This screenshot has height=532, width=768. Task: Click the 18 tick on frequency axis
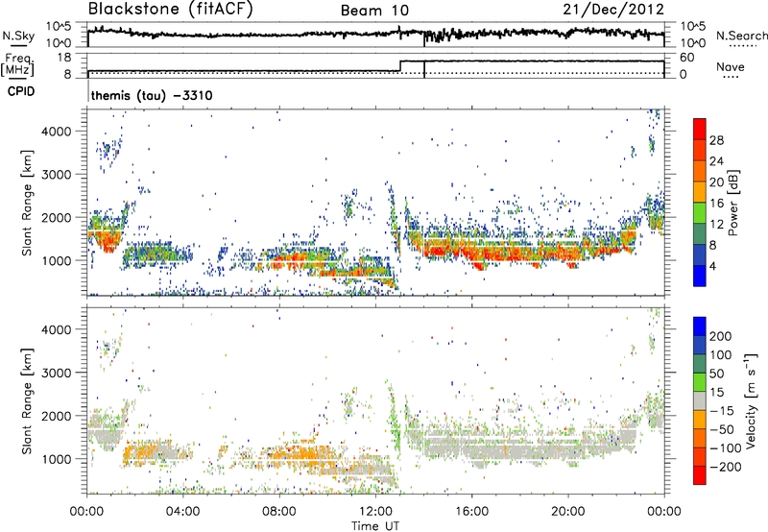[64, 58]
